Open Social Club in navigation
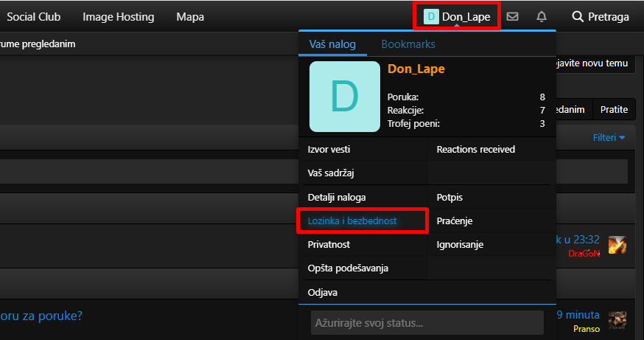 coord(34,17)
